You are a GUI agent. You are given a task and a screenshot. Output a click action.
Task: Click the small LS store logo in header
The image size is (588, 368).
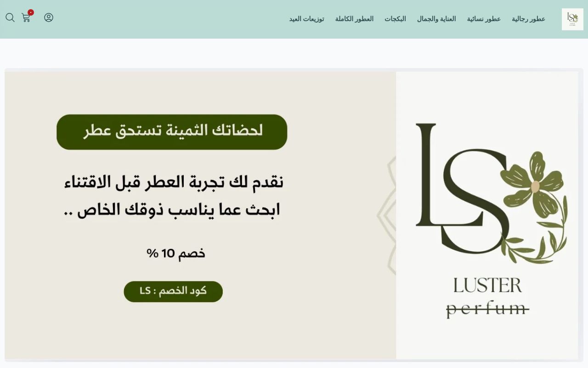click(572, 19)
